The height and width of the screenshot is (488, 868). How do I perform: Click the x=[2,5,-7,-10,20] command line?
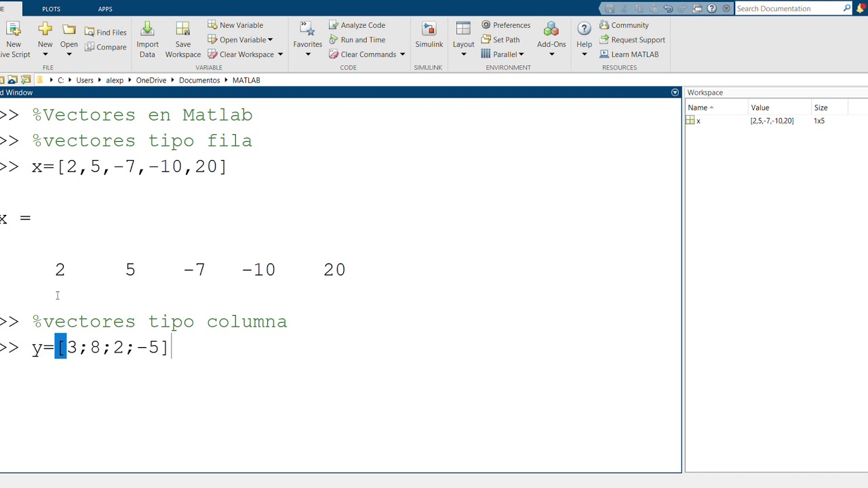[x=129, y=167]
